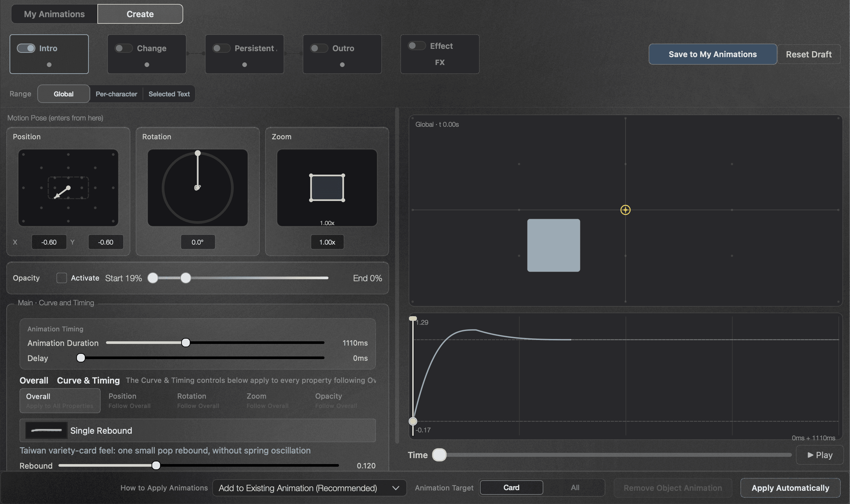This screenshot has height=504, width=850.
Task: Choose the Selected Text range
Action: 169,94
